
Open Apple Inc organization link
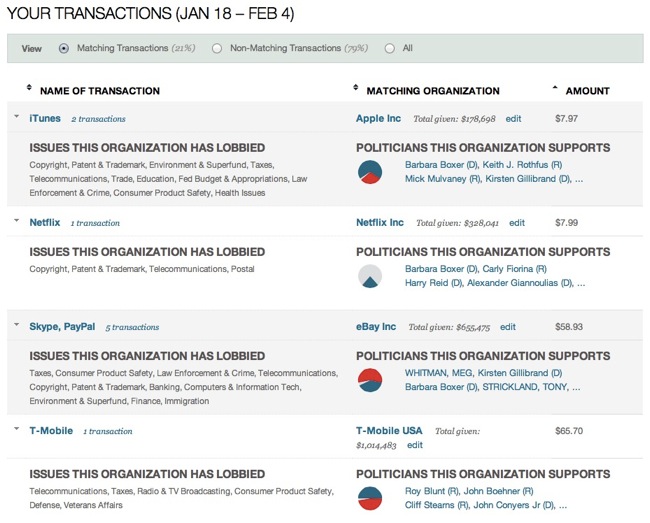coord(378,119)
